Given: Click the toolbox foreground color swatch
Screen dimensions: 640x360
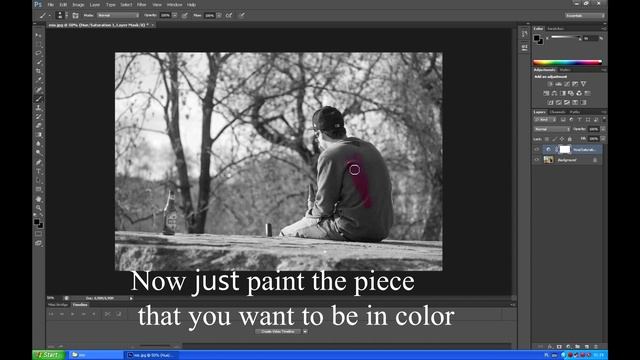Looking at the screenshot, I should click(37, 222).
